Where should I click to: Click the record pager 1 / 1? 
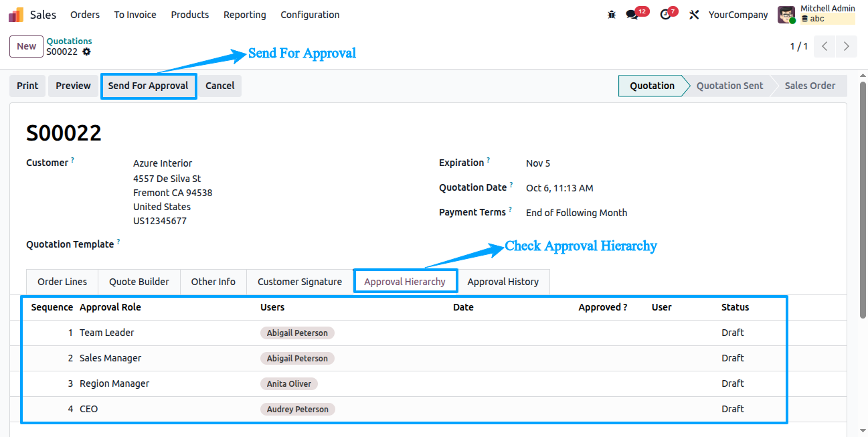799,46
